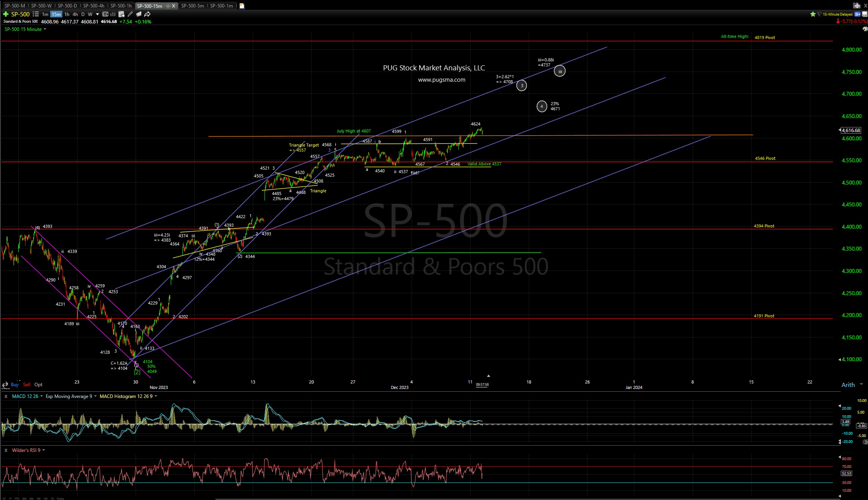Image resolution: width=868 pixels, height=500 pixels.
Task: Save the chart with the floppy disk icon
Action: pyautogui.click(x=864, y=14)
